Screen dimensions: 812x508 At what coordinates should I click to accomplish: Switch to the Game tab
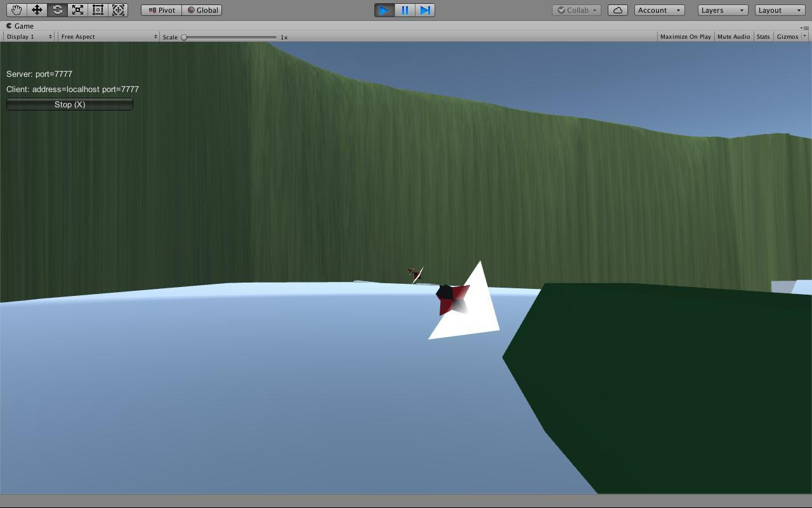(20, 26)
